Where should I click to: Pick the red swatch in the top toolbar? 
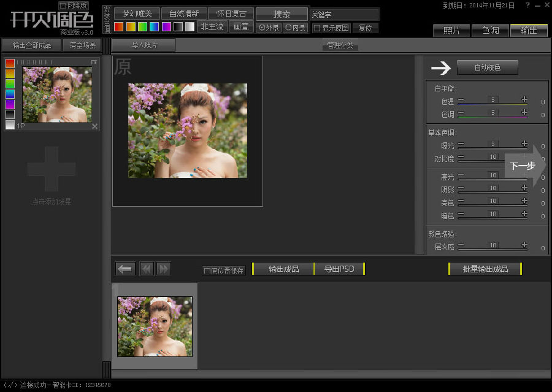[x=119, y=27]
